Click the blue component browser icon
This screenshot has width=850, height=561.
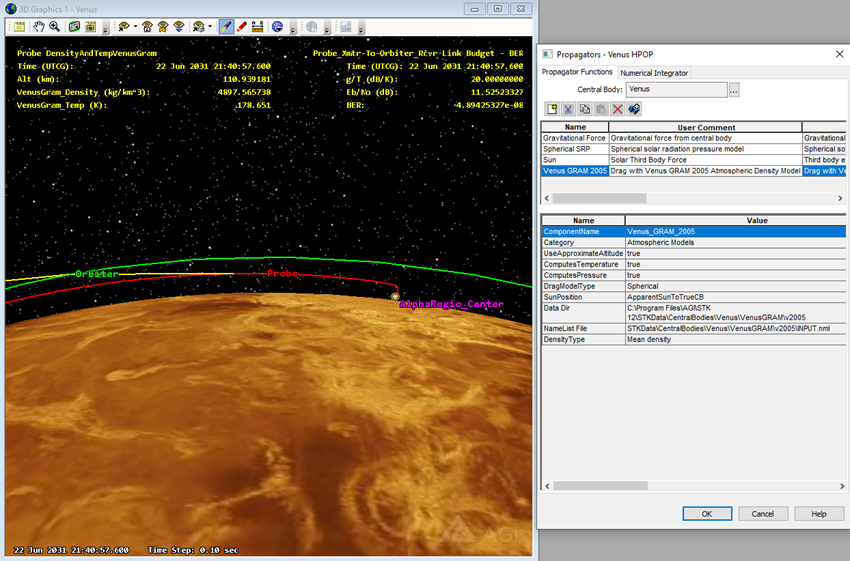[x=634, y=109]
